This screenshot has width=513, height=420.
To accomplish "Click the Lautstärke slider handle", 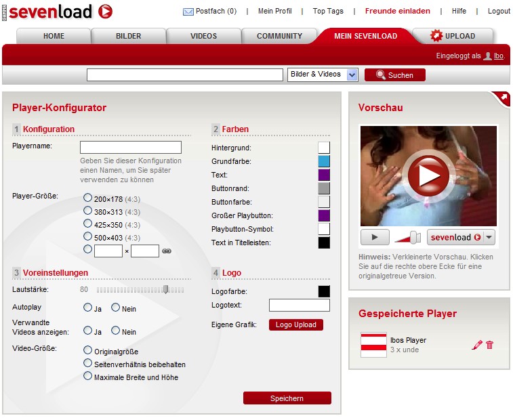I will point(166,289).
